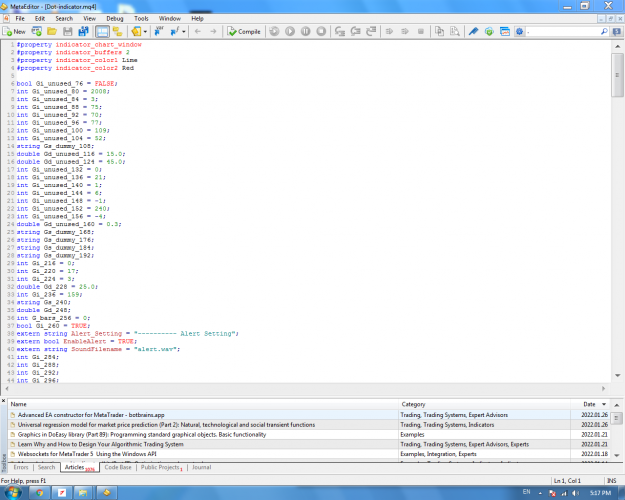Open the Edit menu
This screenshot has width=625, height=500.
(x=40, y=18)
